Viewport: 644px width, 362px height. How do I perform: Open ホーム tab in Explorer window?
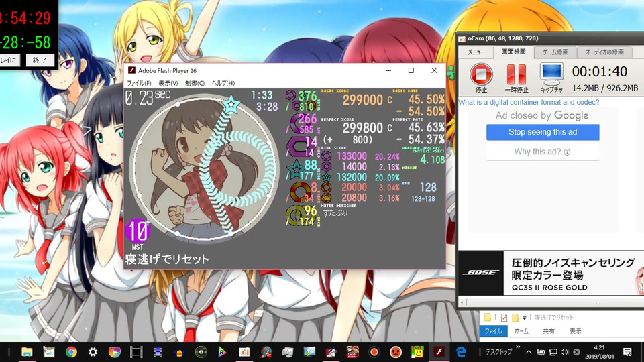click(x=522, y=331)
